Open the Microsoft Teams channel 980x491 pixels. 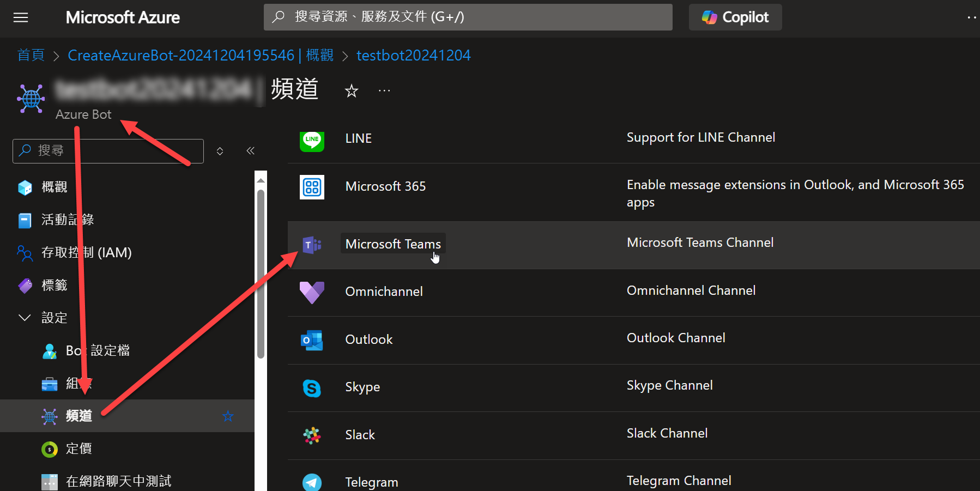point(393,244)
